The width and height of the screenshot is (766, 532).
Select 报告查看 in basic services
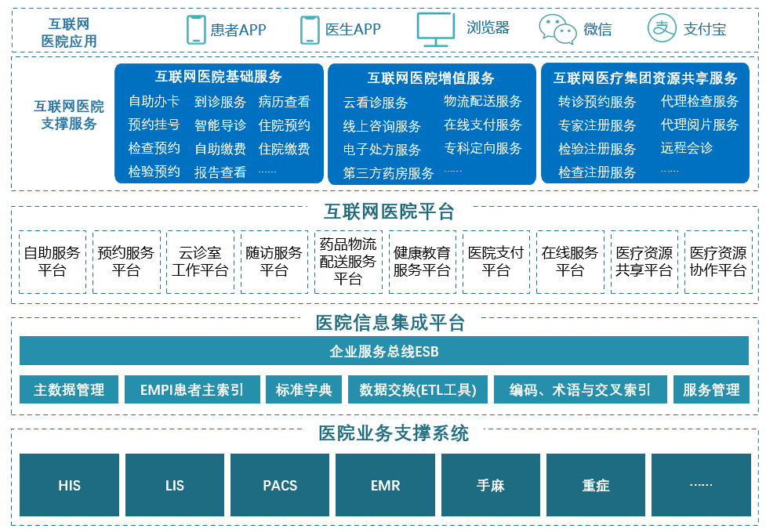[220, 172]
